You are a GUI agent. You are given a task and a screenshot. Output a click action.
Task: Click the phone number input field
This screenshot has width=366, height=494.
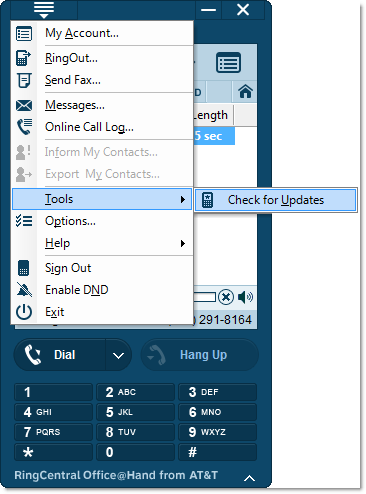(x=205, y=297)
